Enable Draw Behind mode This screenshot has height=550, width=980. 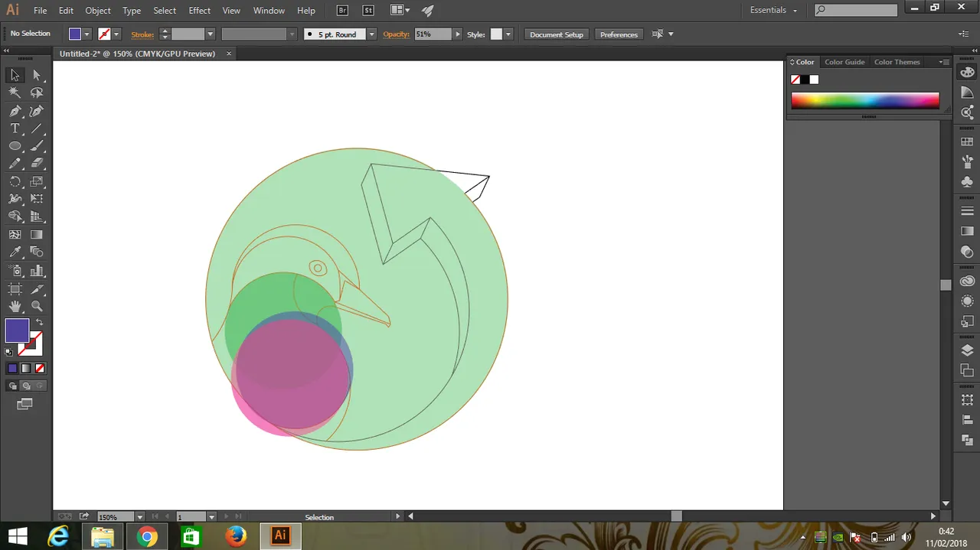26,386
